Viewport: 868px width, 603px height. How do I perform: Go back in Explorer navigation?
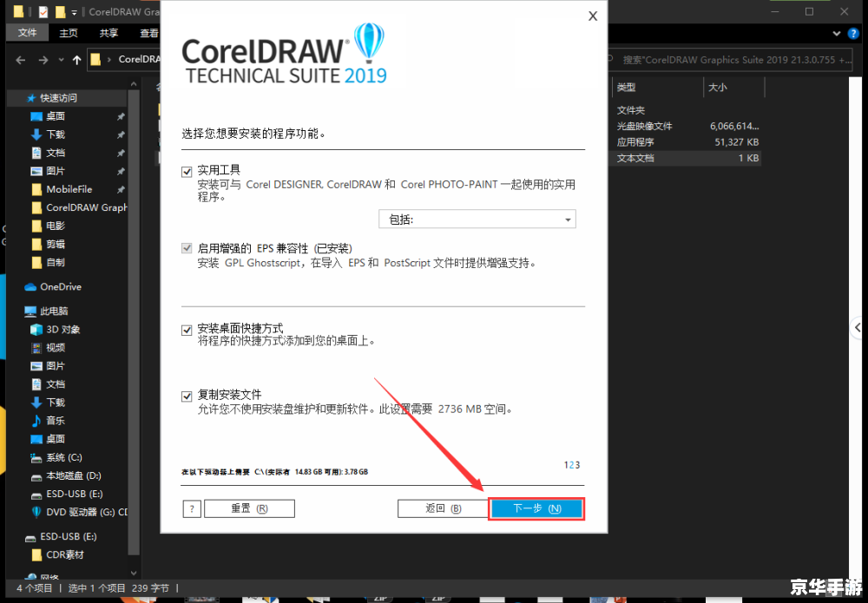coord(21,60)
